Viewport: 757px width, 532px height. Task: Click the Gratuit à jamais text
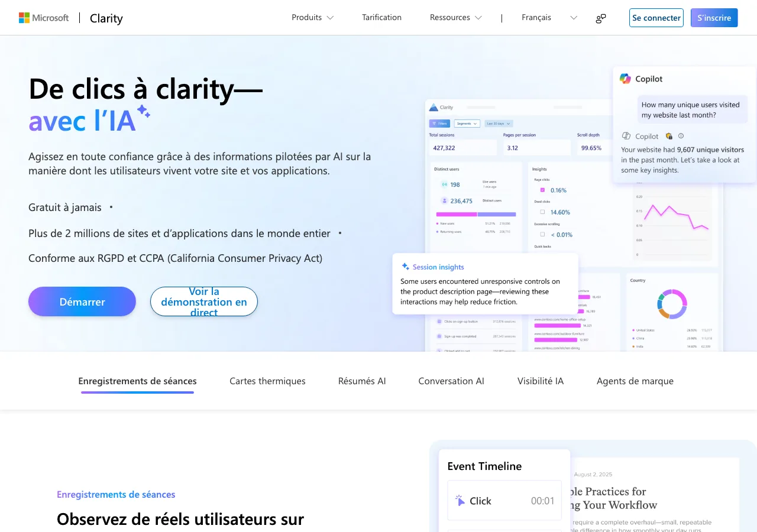click(65, 207)
